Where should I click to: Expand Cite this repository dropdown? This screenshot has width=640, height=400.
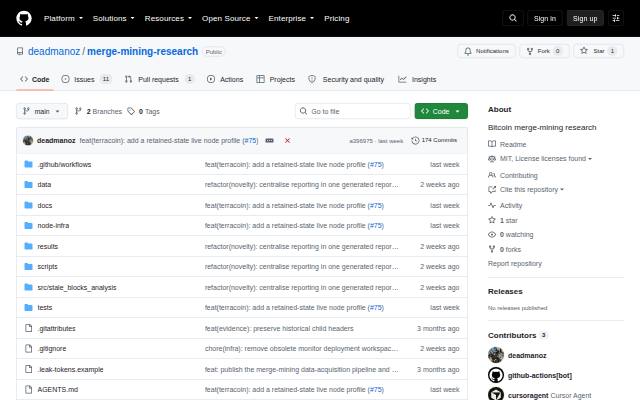coord(526,189)
